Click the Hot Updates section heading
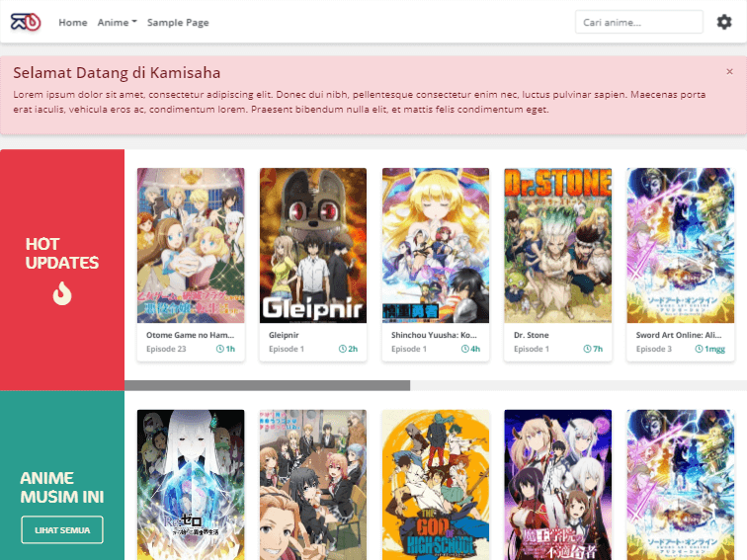 click(62, 253)
